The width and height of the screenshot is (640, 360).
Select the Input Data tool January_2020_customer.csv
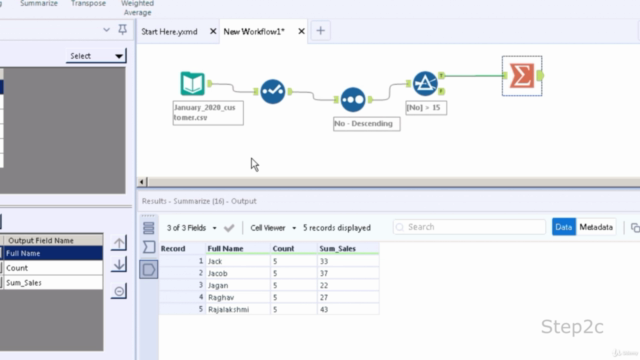(192, 84)
